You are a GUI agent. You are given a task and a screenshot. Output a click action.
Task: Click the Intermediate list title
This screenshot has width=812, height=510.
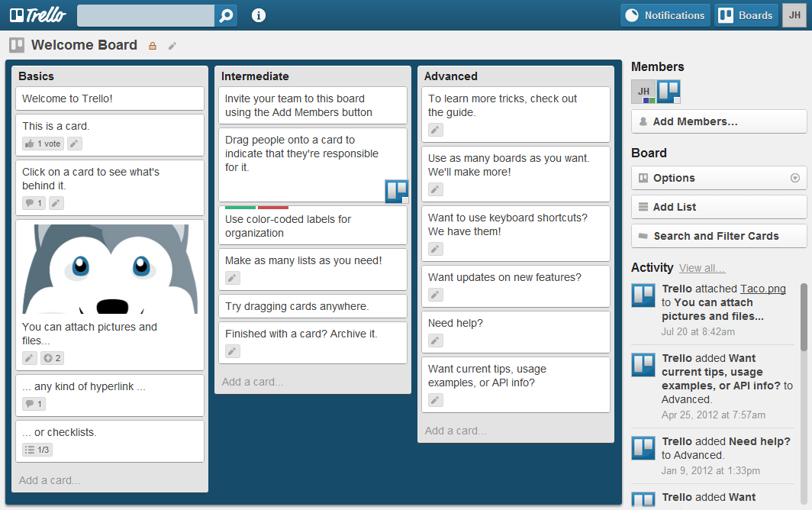[255, 76]
